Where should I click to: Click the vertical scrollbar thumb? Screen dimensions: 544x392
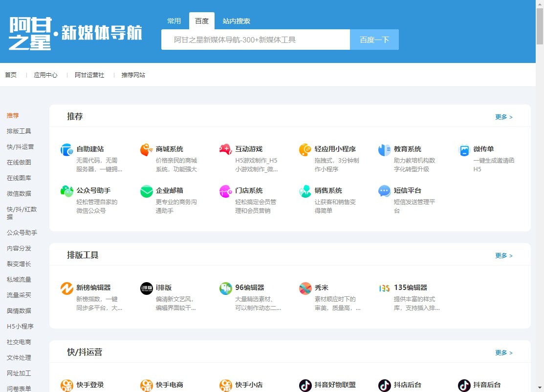[x=540, y=26]
